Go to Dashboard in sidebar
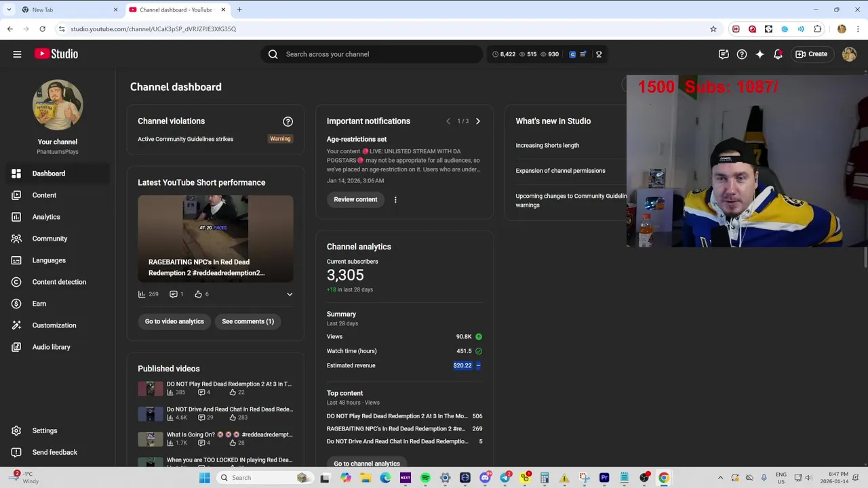 (x=58, y=174)
